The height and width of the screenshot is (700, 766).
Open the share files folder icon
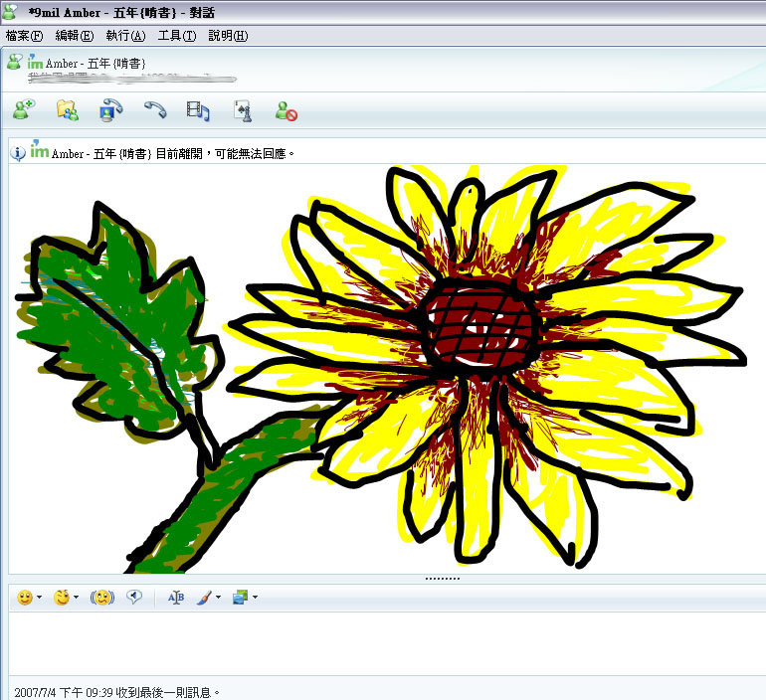coord(68,110)
